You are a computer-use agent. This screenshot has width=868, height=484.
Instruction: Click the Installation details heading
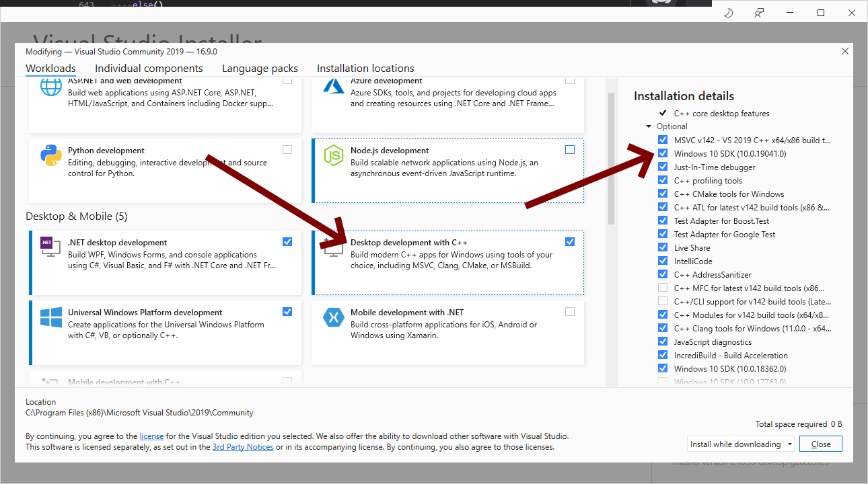684,96
